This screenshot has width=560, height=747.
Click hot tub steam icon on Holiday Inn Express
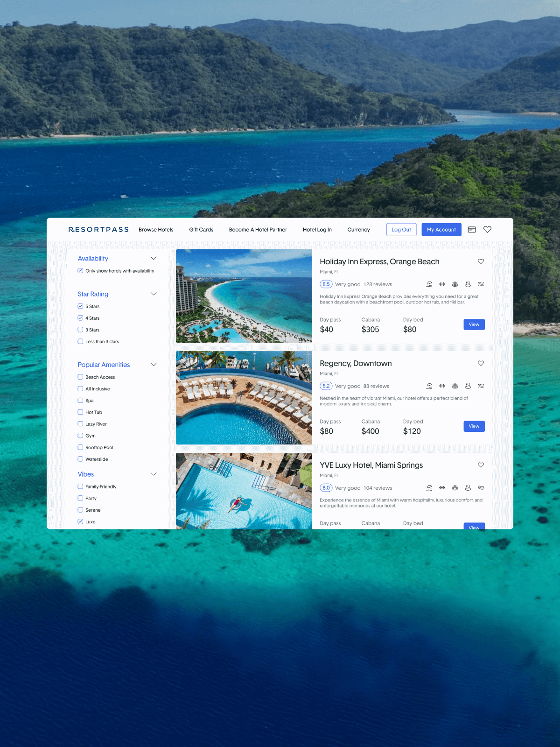pos(468,284)
